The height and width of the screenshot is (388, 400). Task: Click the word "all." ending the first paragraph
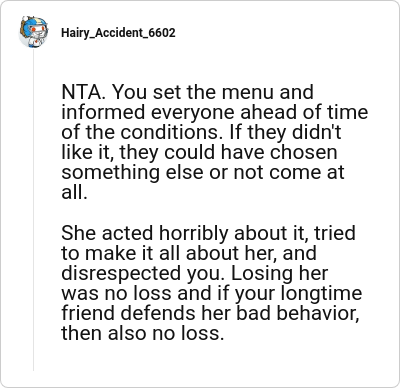pos(74,192)
